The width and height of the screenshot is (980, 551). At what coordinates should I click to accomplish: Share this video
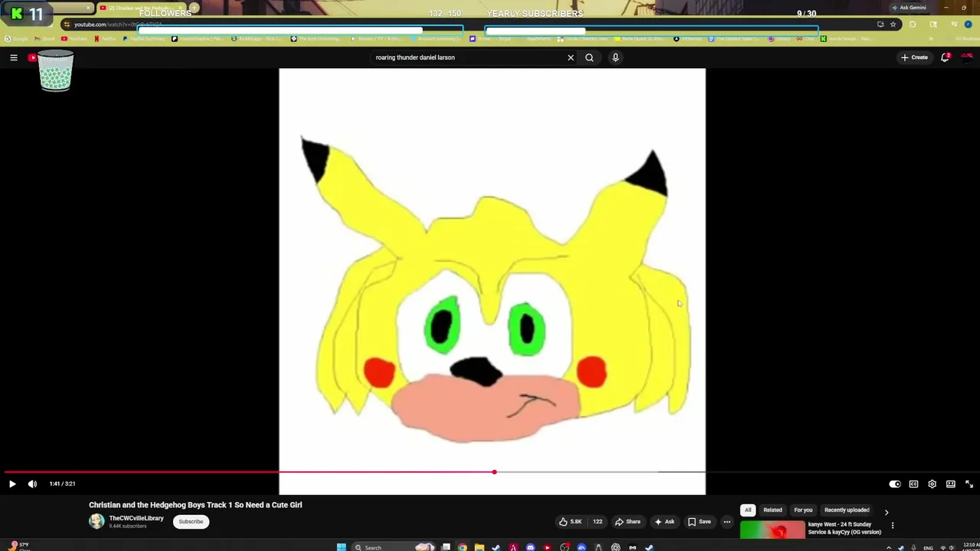[628, 522]
